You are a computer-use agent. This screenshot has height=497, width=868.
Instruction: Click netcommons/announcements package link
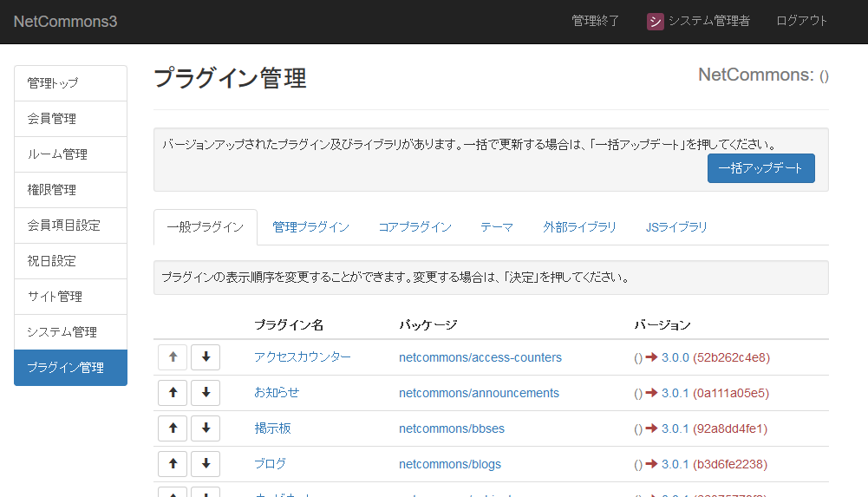coord(479,393)
